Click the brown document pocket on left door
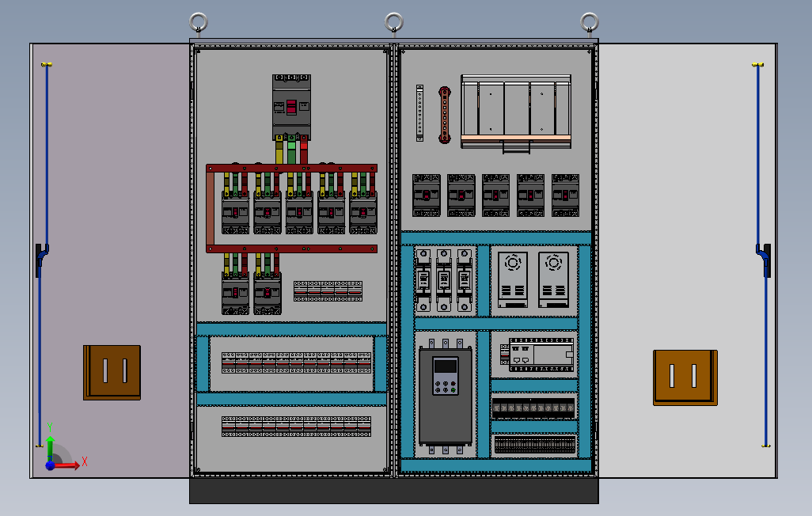This screenshot has width=812, height=516. 112,373
